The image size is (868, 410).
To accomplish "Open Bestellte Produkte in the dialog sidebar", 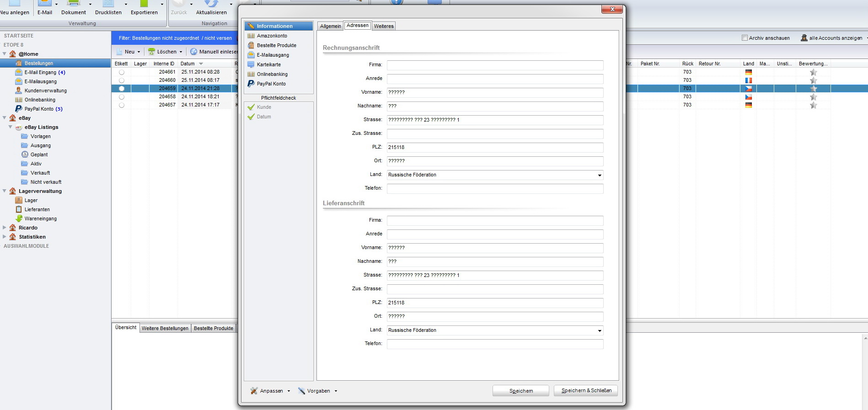I will pyautogui.click(x=276, y=45).
